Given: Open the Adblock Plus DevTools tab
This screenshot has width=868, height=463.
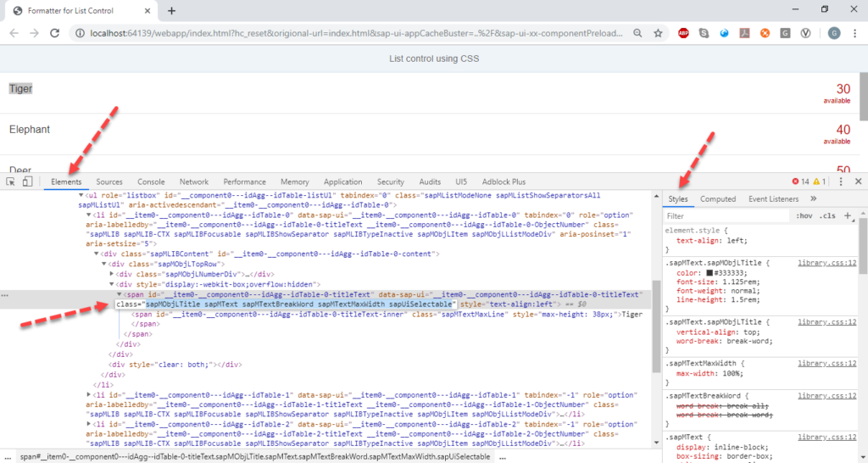Looking at the screenshot, I should point(504,181).
